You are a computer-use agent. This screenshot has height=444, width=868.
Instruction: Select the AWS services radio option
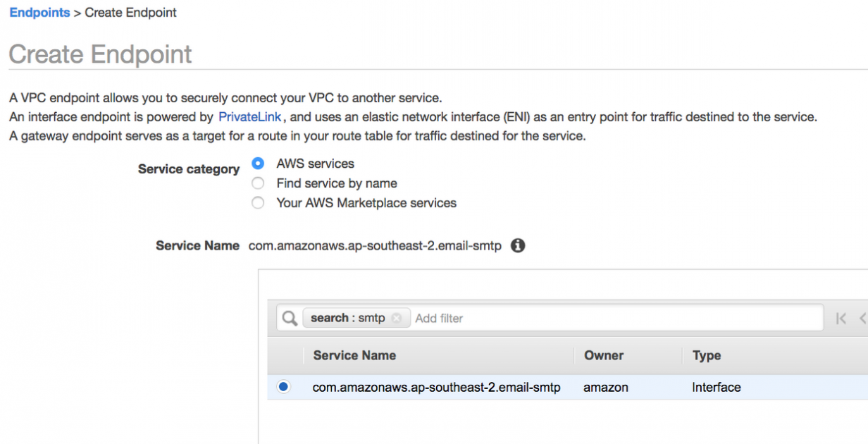pos(258,164)
